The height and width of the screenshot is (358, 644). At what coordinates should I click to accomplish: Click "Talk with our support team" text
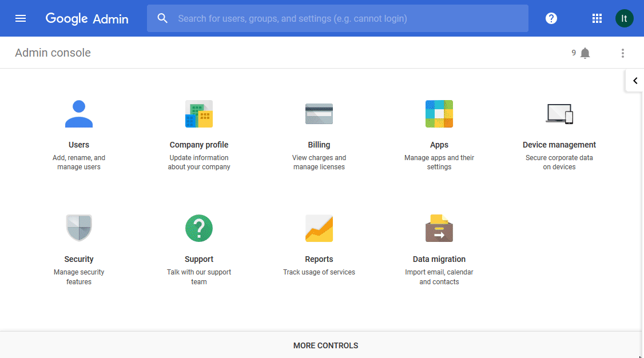pos(199,277)
